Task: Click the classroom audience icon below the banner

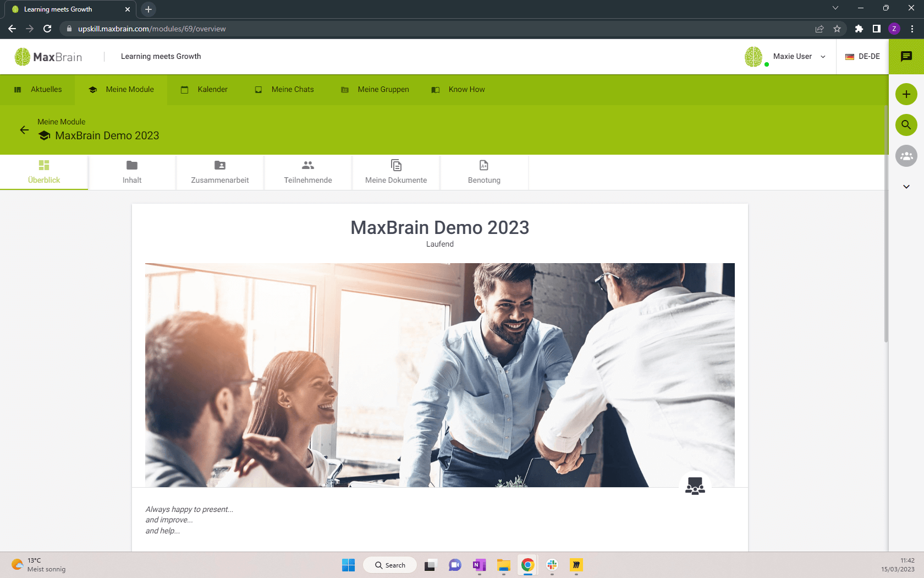Action: [695, 486]
